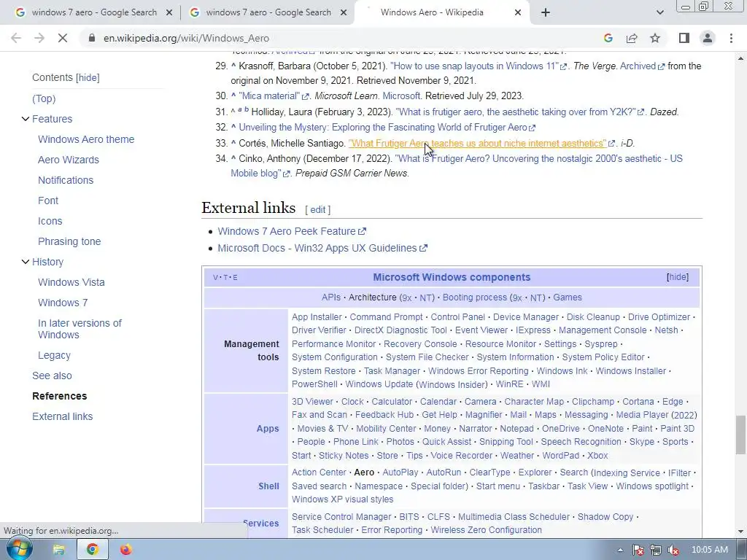
Task: Close the Windows Aero - Wikipedia tab
Action: click(x=518, y=13)
